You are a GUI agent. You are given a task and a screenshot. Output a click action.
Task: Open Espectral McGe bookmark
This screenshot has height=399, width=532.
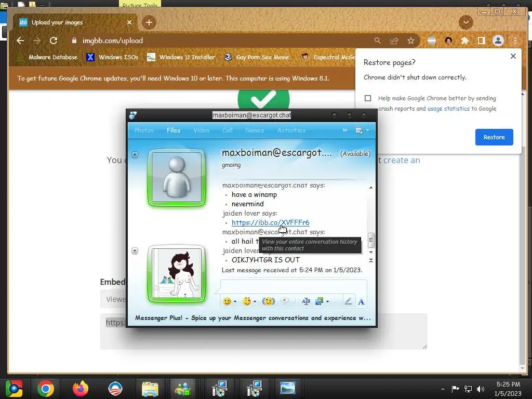click(x=328, y=57)
